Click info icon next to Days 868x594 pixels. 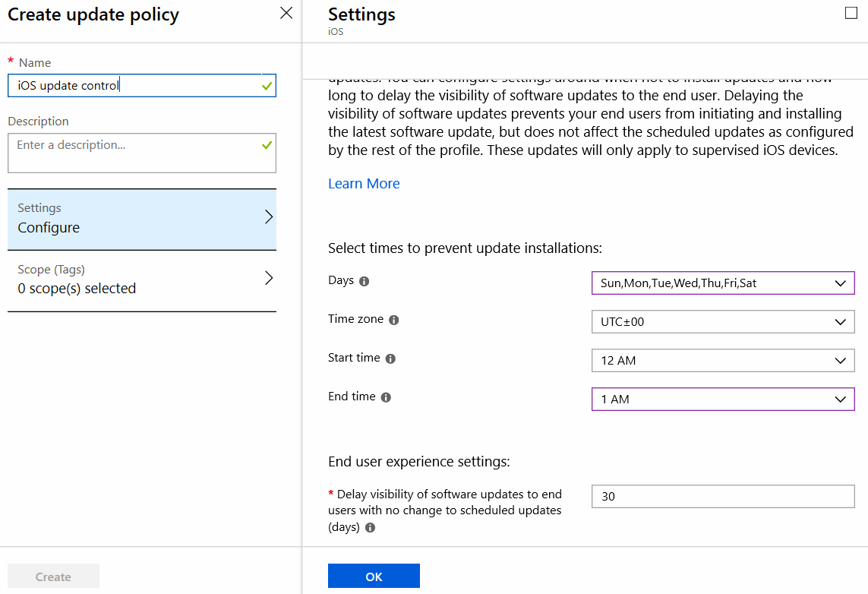coord(364,281)
